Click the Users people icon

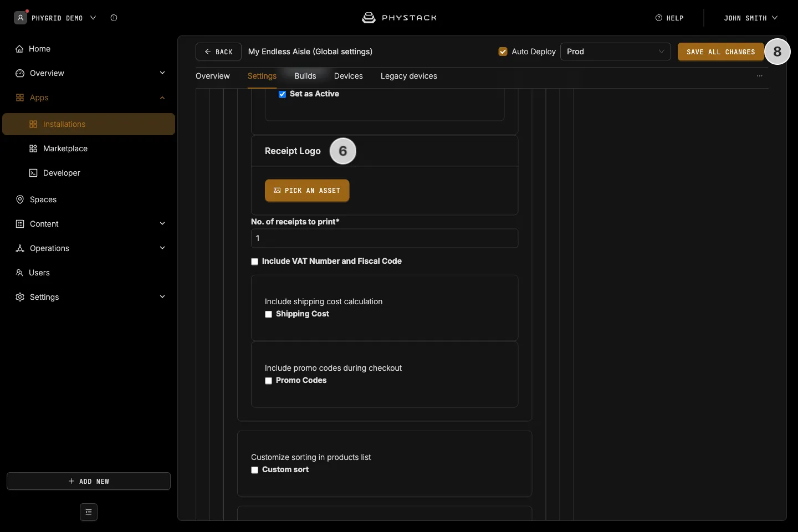[19, 273]
